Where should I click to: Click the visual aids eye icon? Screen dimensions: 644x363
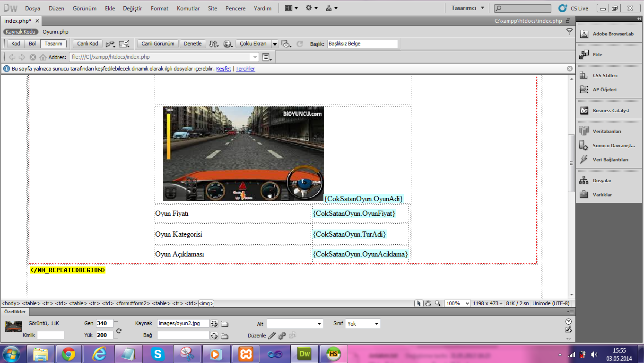click(286, 44)
